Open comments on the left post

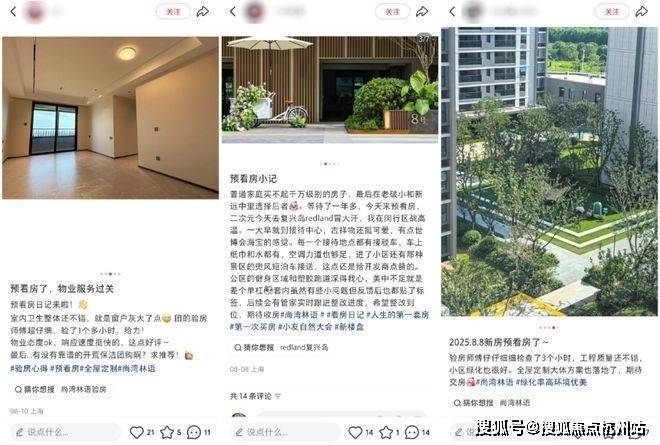(x=194, y=432)
